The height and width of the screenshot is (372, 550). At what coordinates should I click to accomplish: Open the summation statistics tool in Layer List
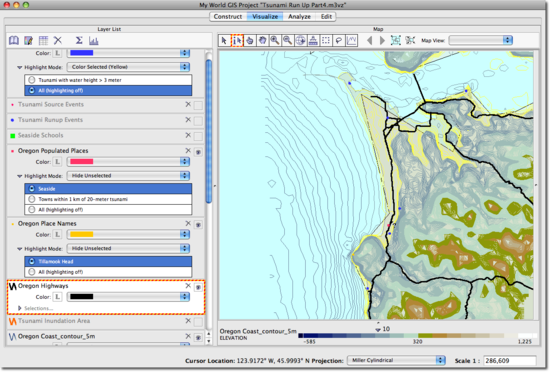click(x=79, y=40)
